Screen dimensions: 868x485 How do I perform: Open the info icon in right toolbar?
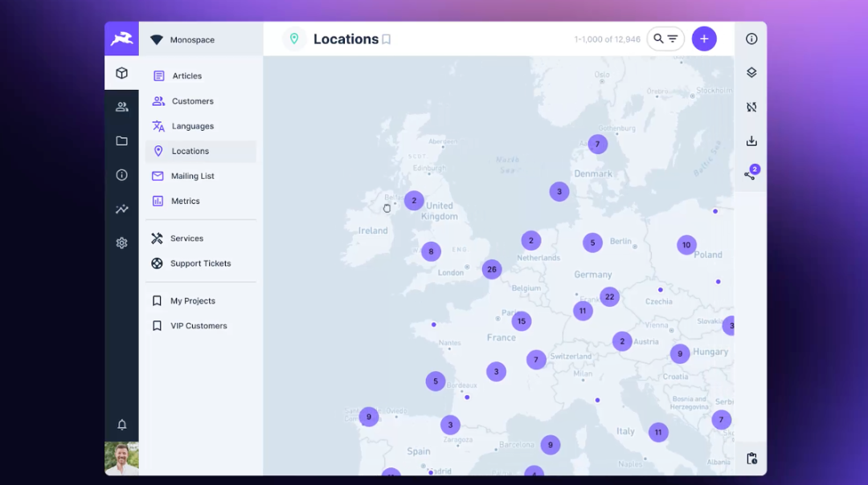[751, 39]
